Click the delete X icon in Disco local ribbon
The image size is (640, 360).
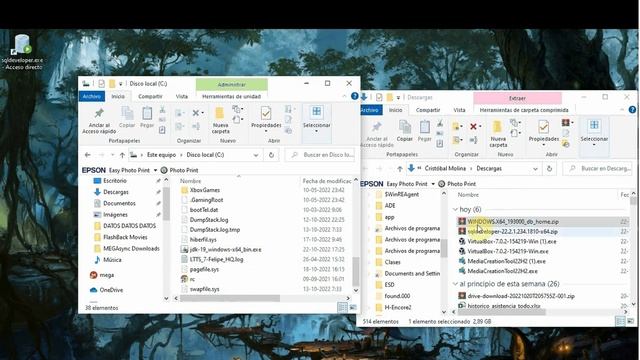[x=196, y=113]
